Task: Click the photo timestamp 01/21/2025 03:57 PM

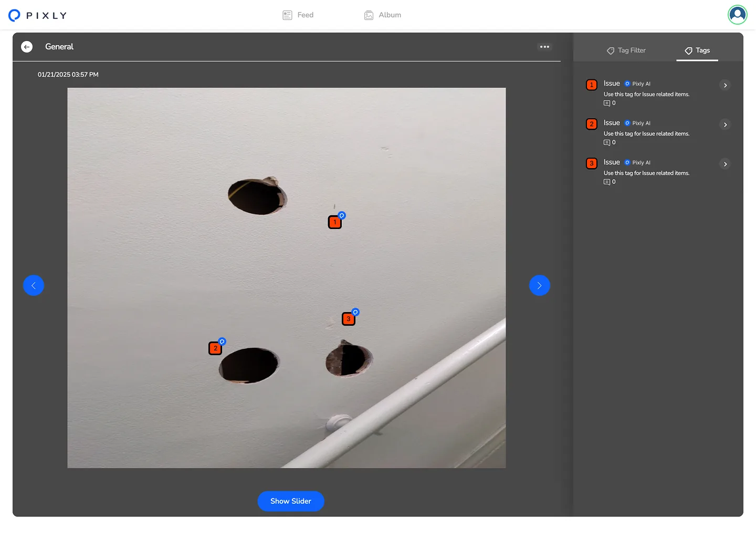Action: click(68, 75)
